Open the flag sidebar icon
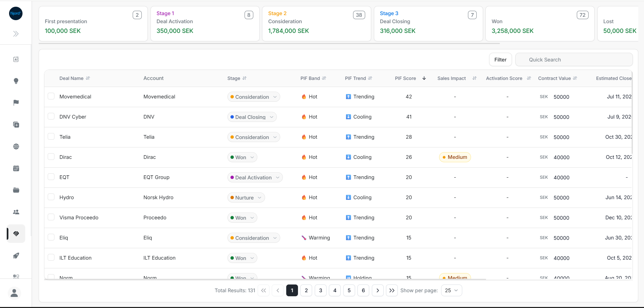This screenshot has height=308, width=644. (x=16, y=103)
